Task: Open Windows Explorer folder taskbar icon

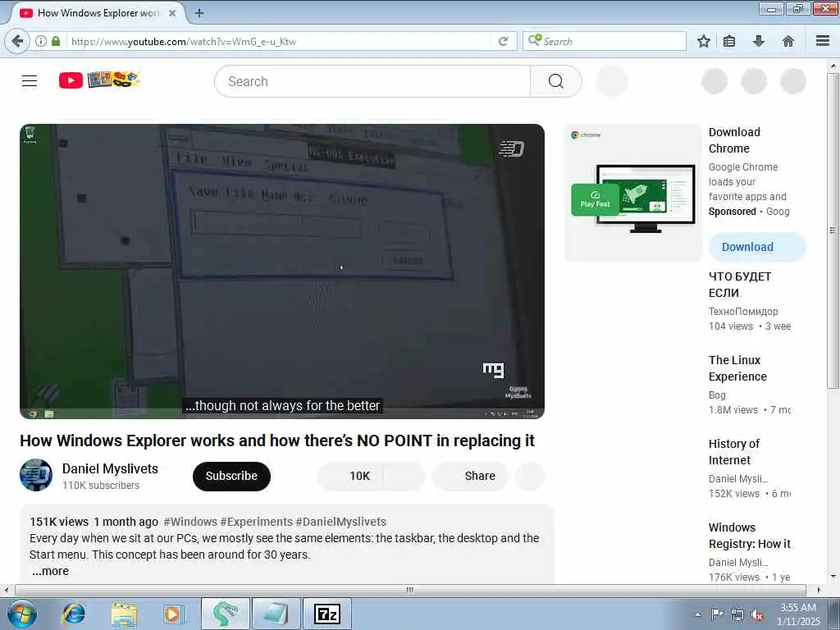Action: pos(125,614)
